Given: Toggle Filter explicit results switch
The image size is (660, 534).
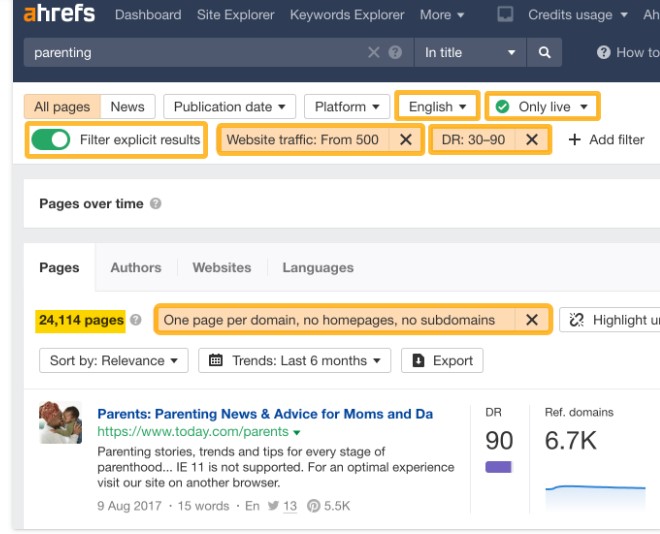Looking at the screenshot, I should pyautogui.click(x=53, y=140).
